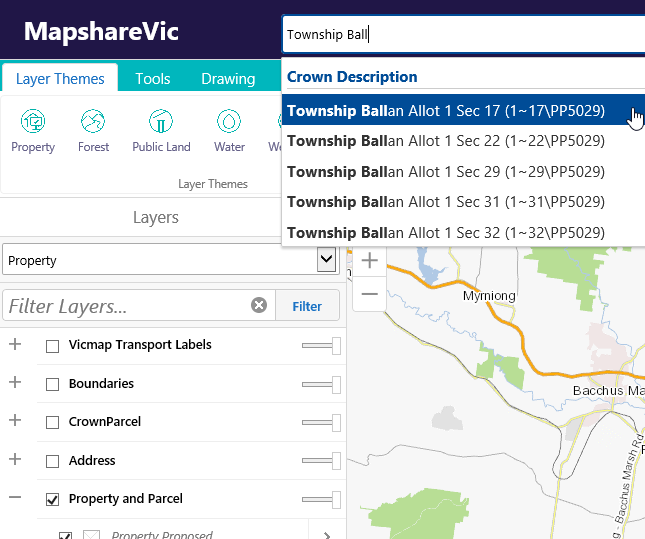Select Township Ballan Allot 1 Sec 31
This screenshot has width=645, height=539.
[463, 202]
